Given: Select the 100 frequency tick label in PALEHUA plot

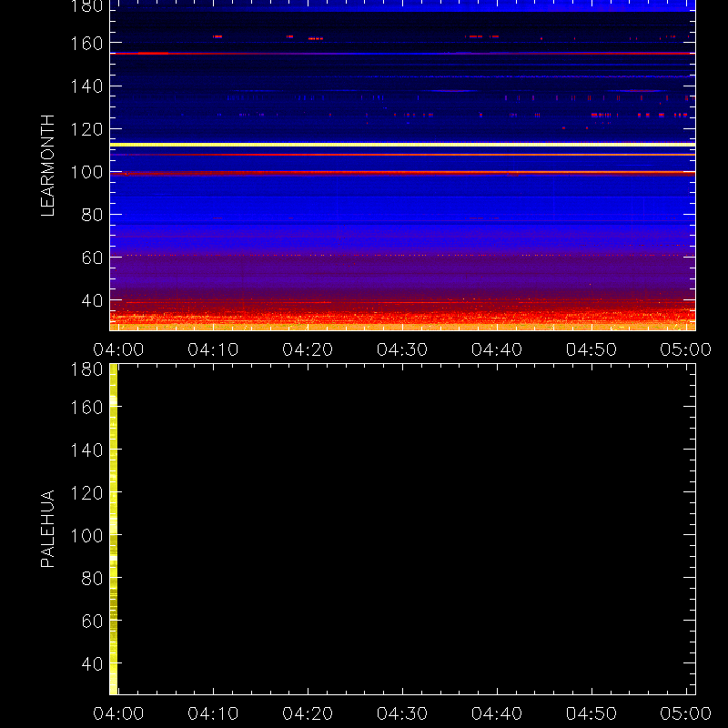Looking at the screenshot, I should pos(86,536).
